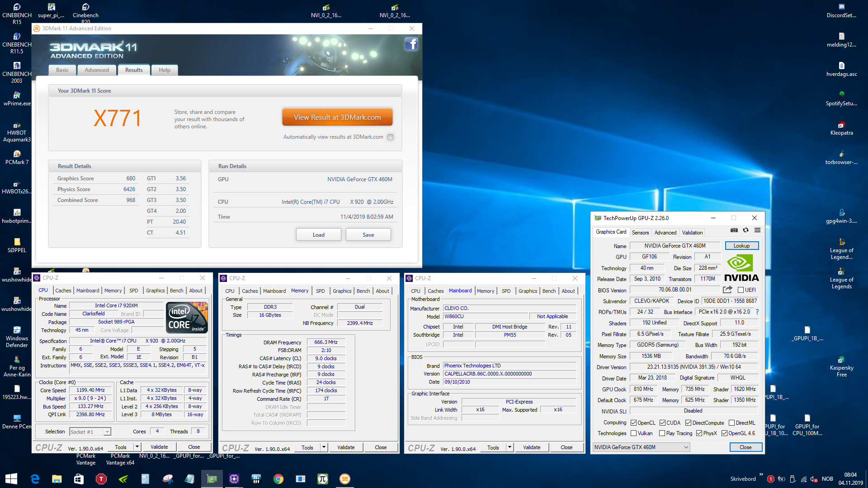The width and height of the screenshot is (868, 488).
Task: Toggle the DirectCompute checkbox
Action: coord(688,423)
